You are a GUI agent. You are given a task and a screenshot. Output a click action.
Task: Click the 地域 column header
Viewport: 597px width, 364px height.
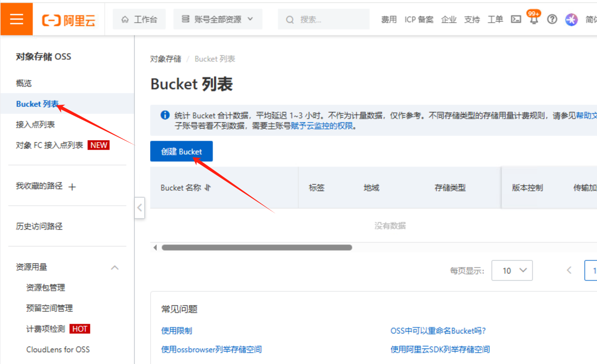pyautogui.click(x=372, y=188)
